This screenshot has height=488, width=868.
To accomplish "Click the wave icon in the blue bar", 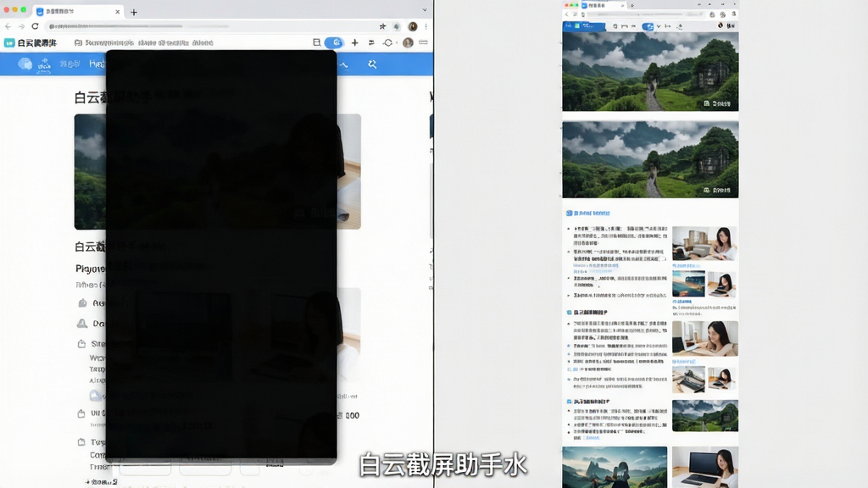I will 344,64.
